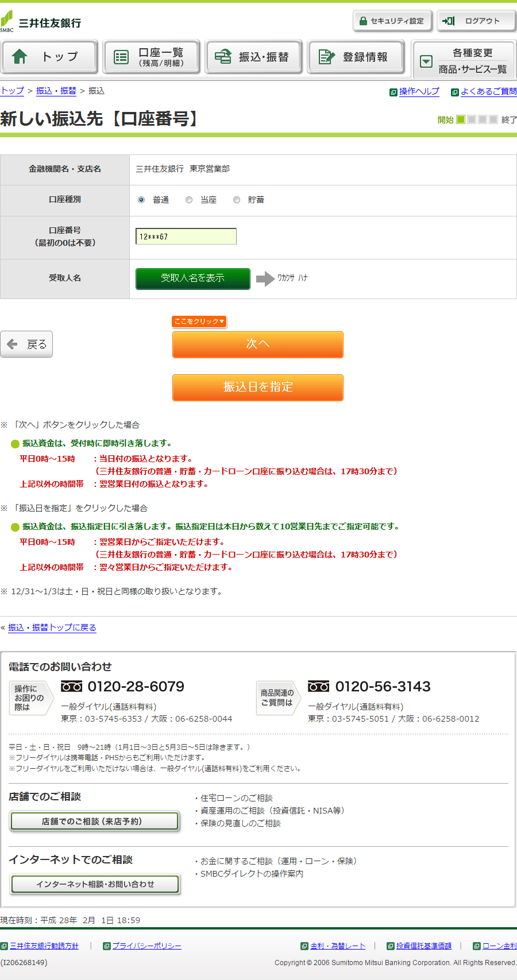The width and height of the screenshot is (517, 980).
Task: Select the 普通 account type radio button
Action: pos(141,200)
